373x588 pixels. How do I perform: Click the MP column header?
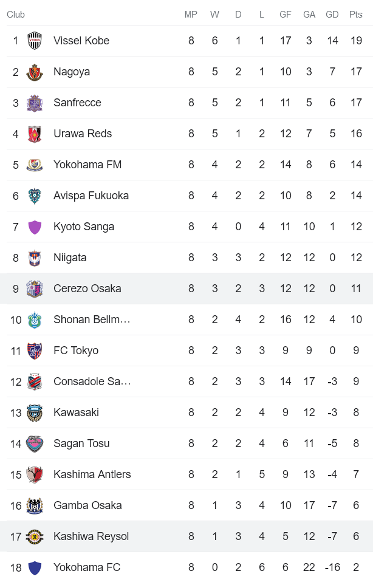pos(191,15)
